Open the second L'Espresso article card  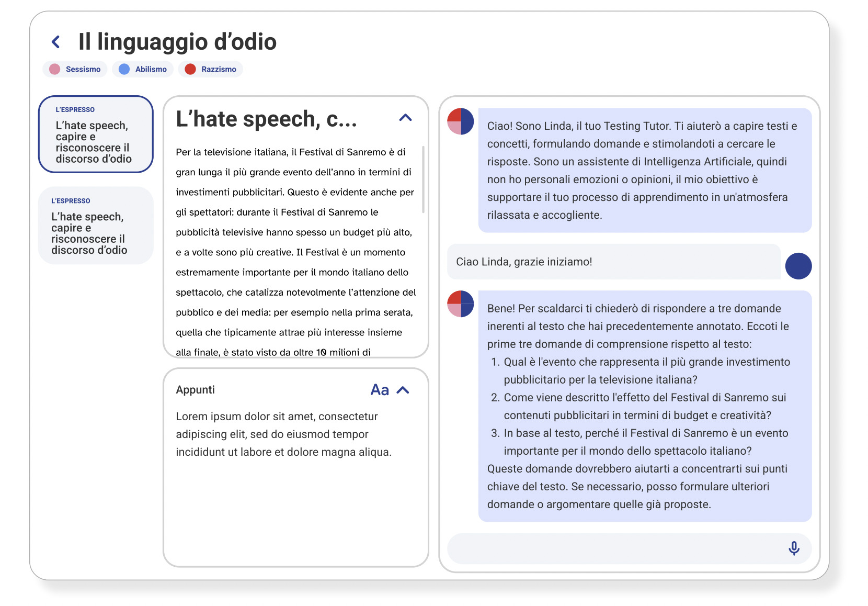pos(96,226)
